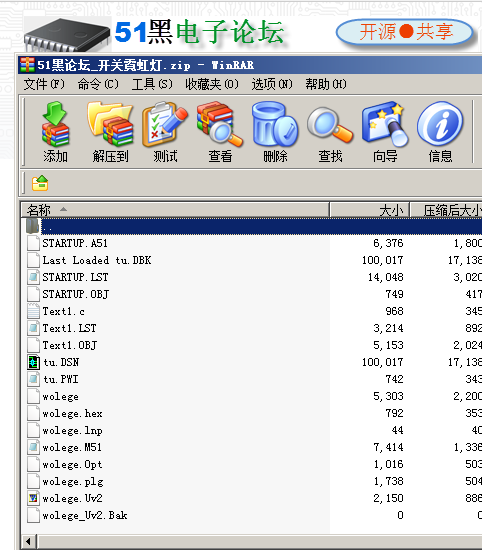Select the tu.DSN file icon
Image resolution: width=482 pixels, height=550 pixels.
click(x=33, y=362)
